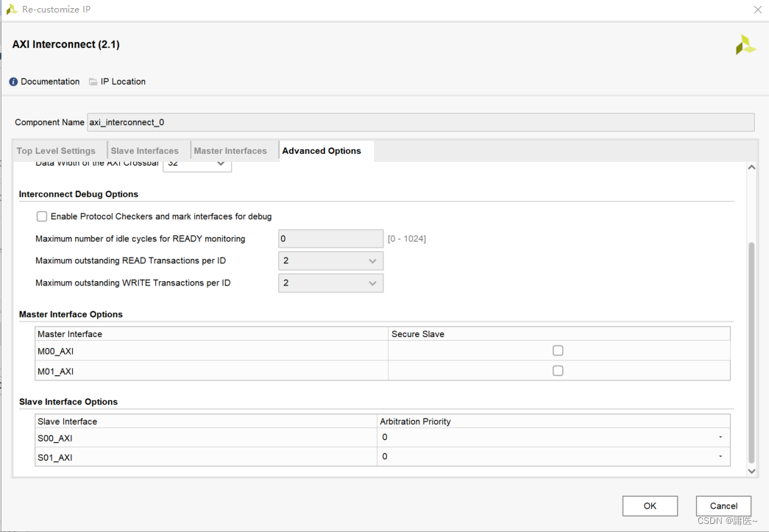Screen dimensions: 769x532
Task: Click the Cancel button
Action: click(x=723, y=506)
